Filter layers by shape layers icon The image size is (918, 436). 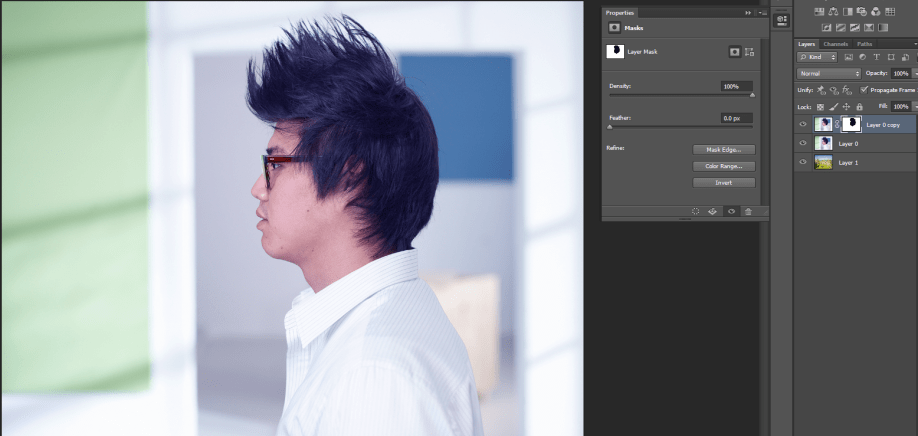click(891, 57)
